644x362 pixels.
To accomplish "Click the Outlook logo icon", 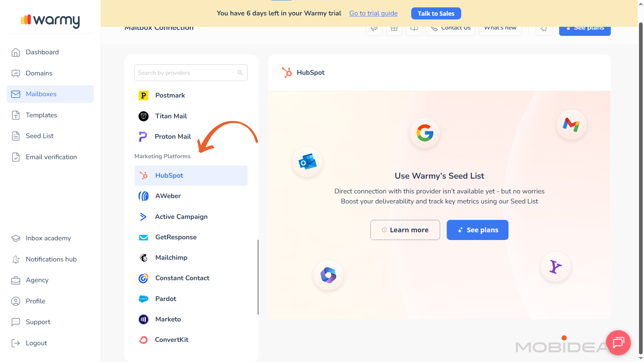I will pyautogui.click(x=307, y=162).
